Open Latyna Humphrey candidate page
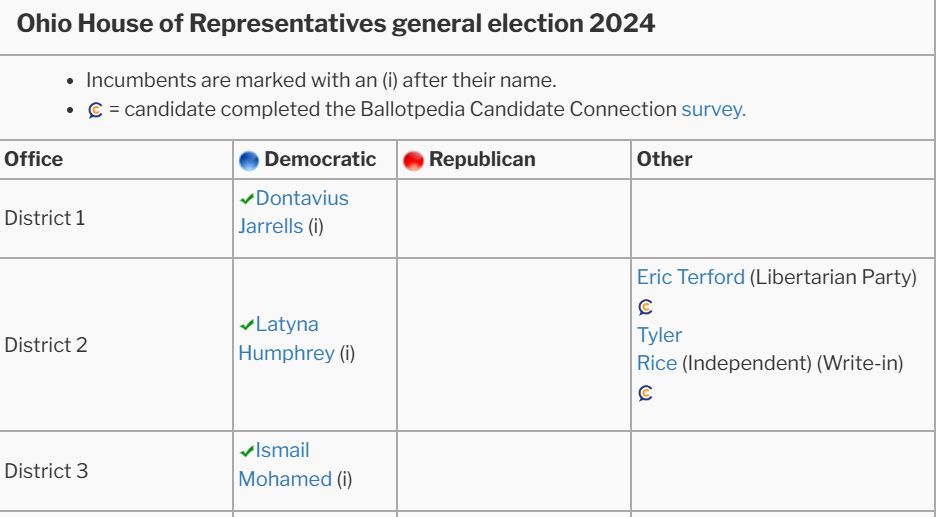Image resolution: width=936 pixels, height=517 pixels. [x=287, y=338]
